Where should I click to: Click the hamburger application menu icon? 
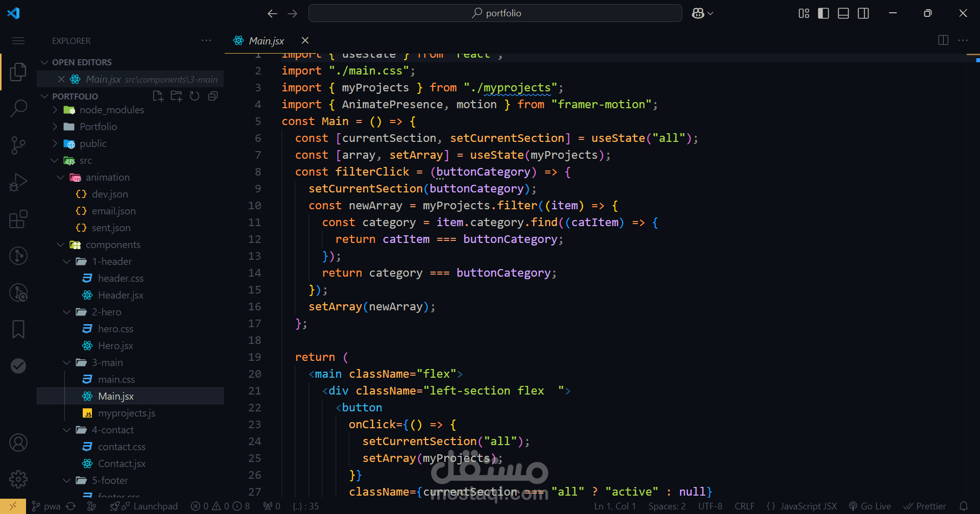[18, 41]
